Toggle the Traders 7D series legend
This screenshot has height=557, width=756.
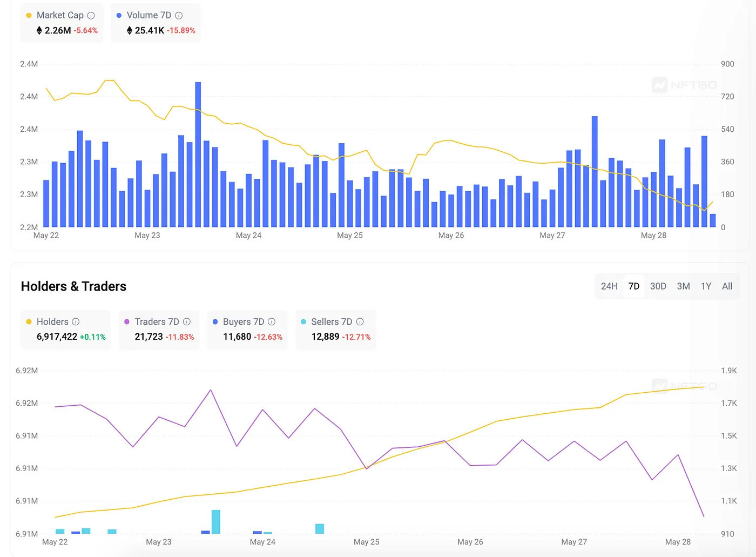pos(157,321)
